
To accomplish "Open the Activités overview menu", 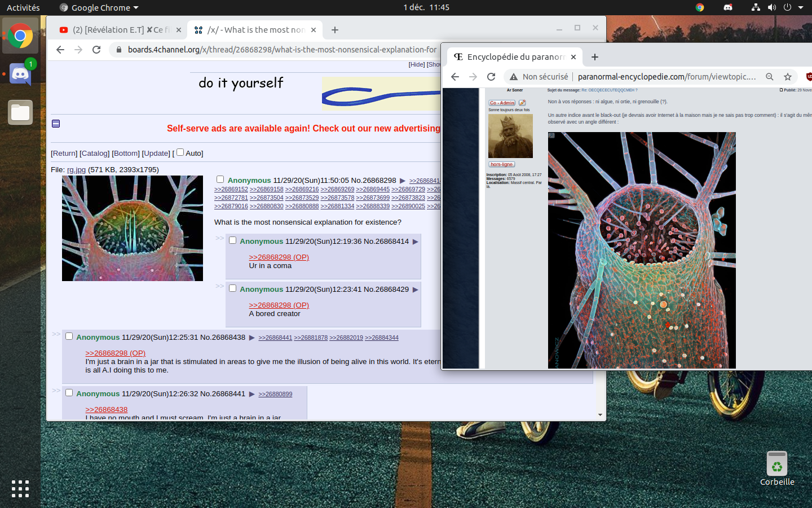I will (23, 7).
